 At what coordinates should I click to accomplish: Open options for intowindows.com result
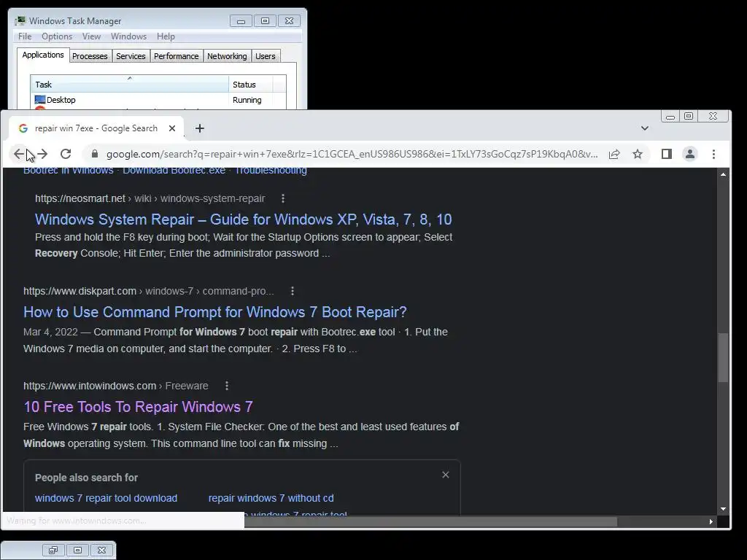point(227,386)
